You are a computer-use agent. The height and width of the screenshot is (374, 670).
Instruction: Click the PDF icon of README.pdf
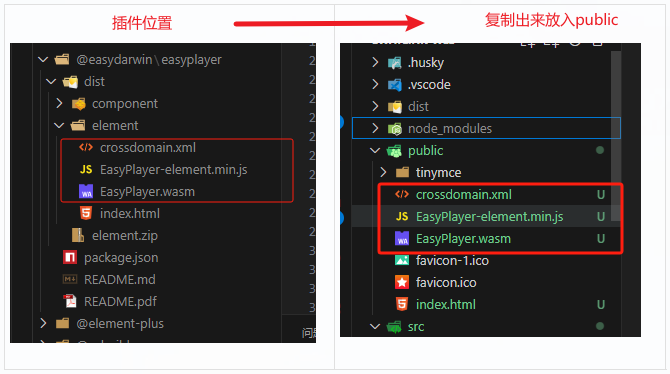pos(70,301)
